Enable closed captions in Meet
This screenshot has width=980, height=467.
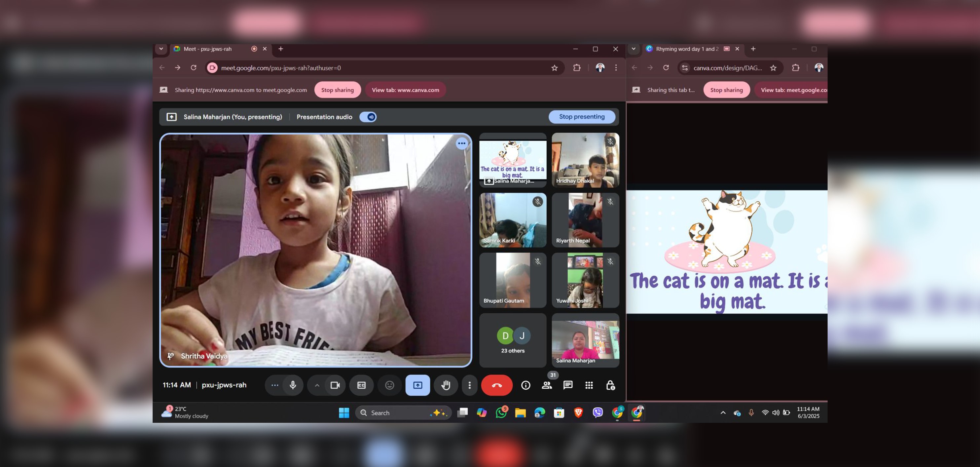click(x=361, y=385)
